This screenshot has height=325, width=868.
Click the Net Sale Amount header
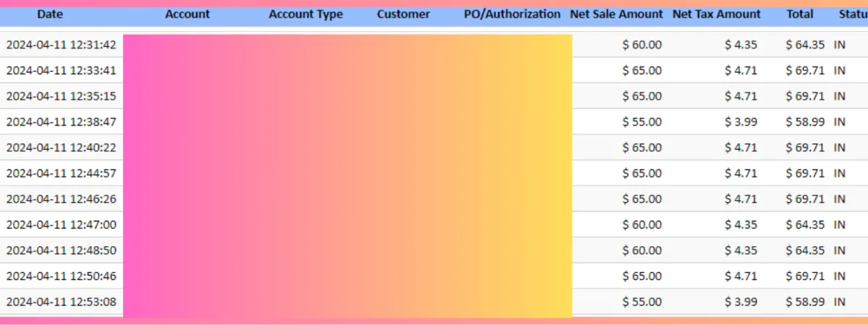pos(616,14)
